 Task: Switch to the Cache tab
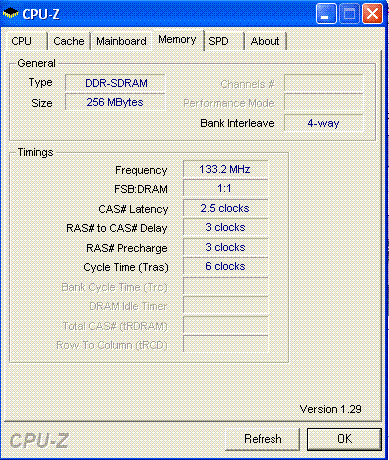[69, 41]
